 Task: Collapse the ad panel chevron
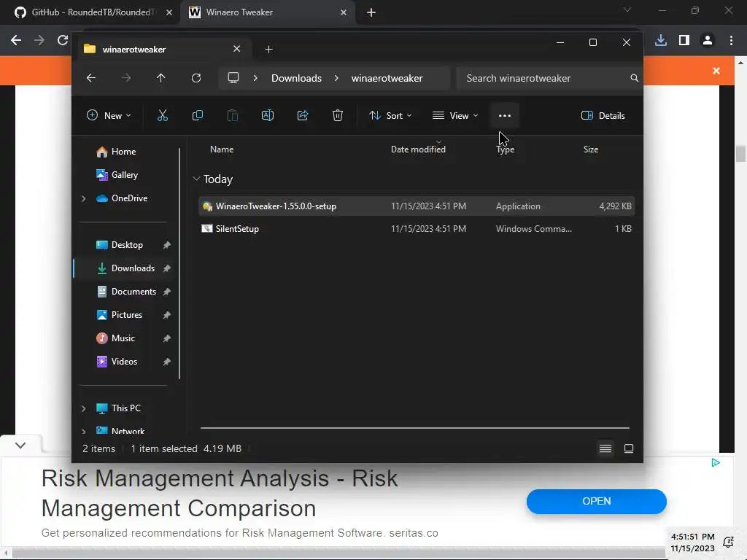[20, 446]
